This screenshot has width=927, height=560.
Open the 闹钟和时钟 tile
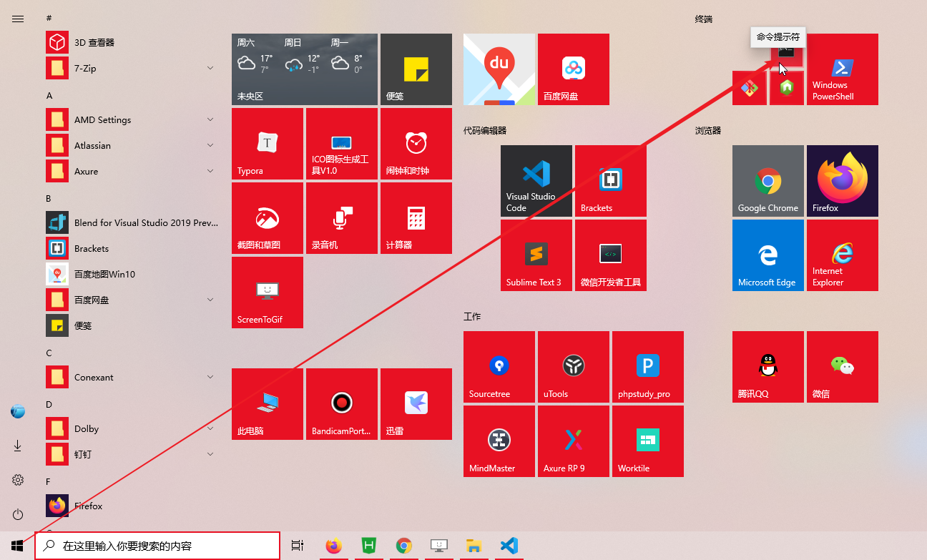pos(416,144)
